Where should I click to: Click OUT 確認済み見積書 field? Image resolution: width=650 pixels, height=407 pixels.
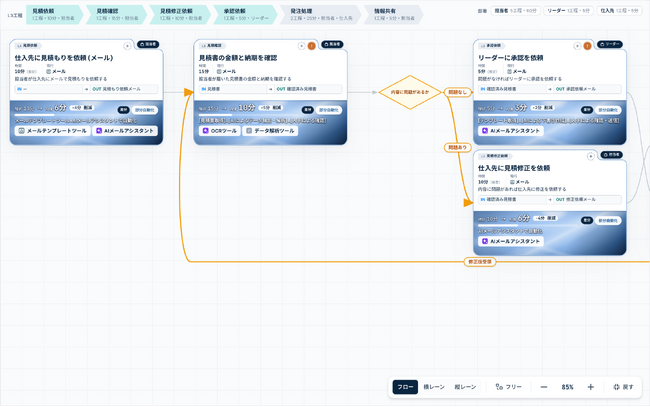point(308,89)
